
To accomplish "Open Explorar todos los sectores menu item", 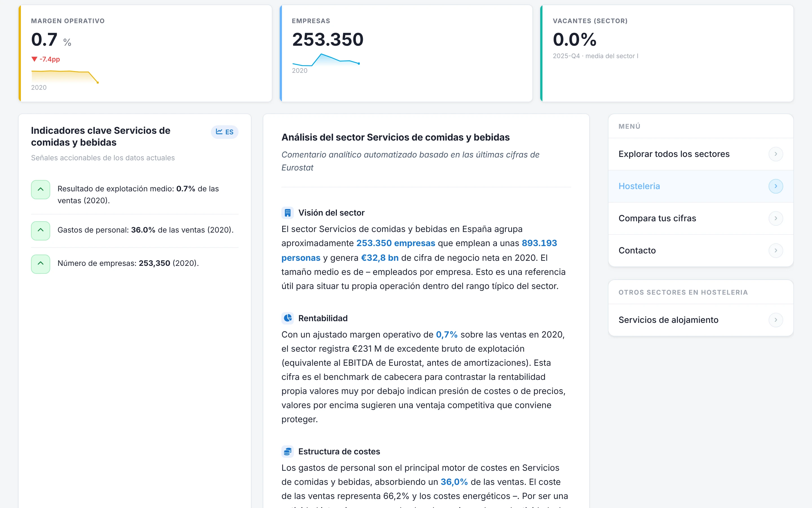I will (x=701, y=154).
